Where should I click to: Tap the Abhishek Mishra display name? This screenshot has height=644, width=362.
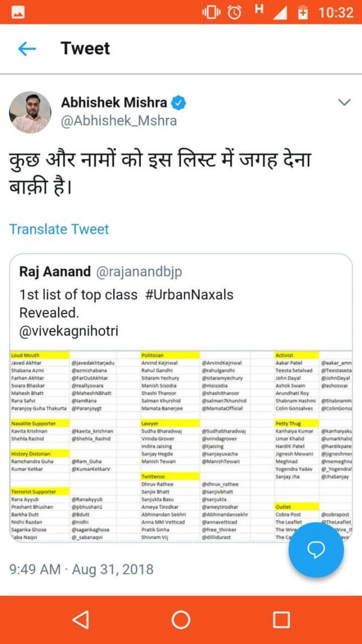[114, 103]
